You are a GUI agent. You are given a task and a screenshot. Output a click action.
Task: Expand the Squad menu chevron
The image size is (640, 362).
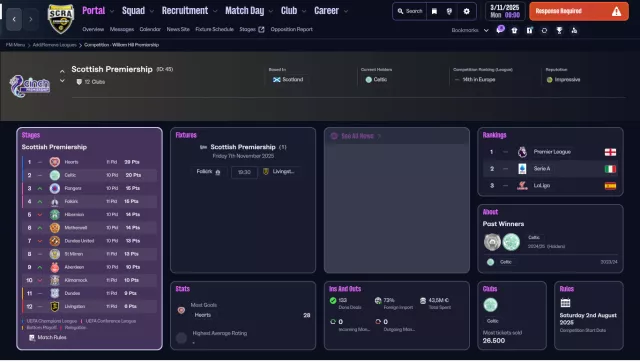point(152,11)
